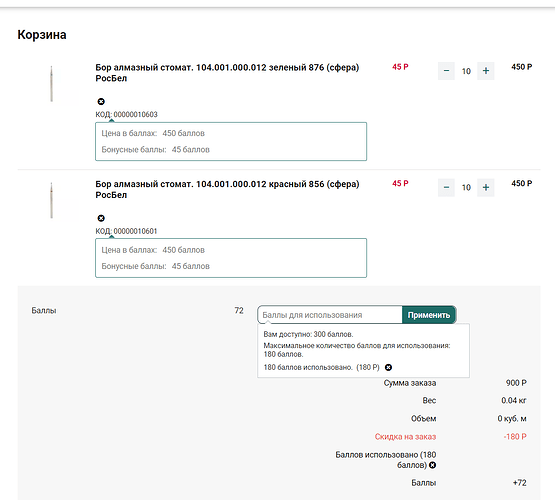Click the red 856 bur thumbnail
This screenshot has height=500, width=555.
coord(52,200)
